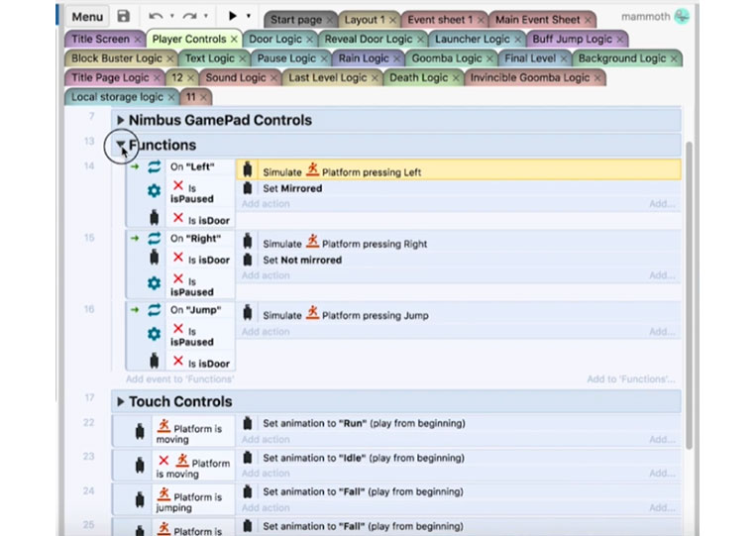
Task: Click the system gear icon in event 16
Action: [154, 334]
